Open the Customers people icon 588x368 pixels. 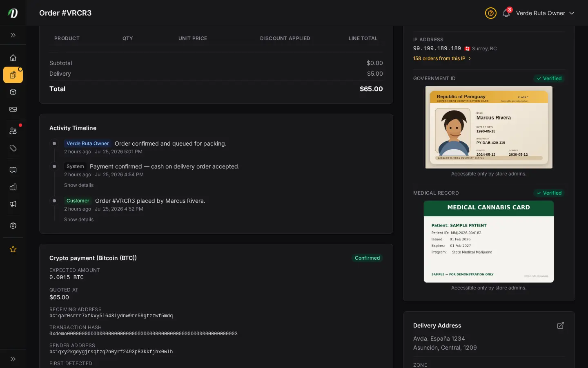click(13, 131)
